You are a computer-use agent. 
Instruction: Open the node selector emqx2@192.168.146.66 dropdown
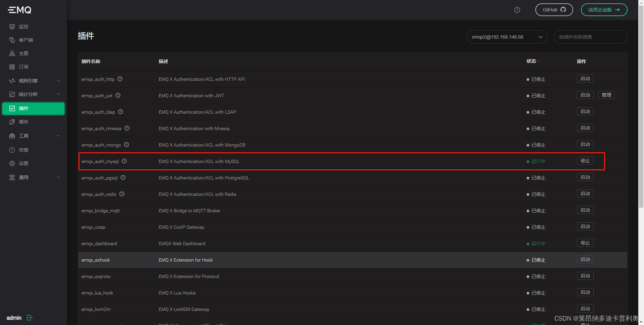[x=506, y=37]
